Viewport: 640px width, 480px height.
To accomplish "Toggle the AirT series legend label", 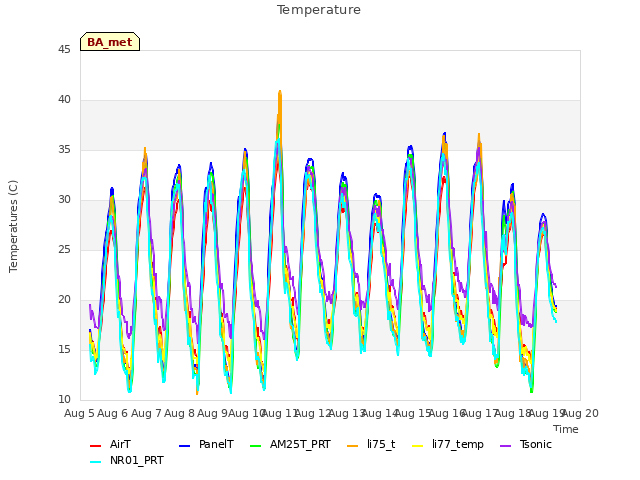I will (120, 444).
